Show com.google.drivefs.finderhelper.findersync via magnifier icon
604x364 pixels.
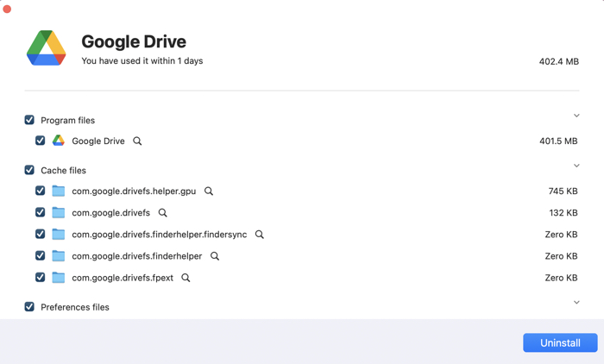[260, 235]
